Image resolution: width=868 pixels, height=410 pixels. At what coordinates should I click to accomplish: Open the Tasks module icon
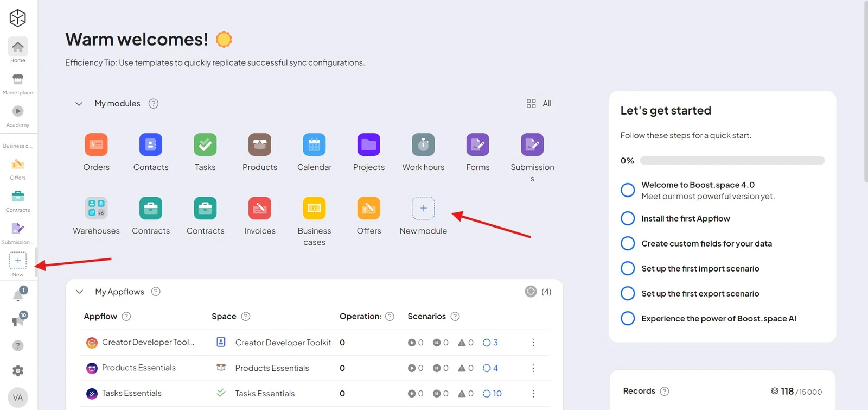pyautogui.click(x=205, y=144)
